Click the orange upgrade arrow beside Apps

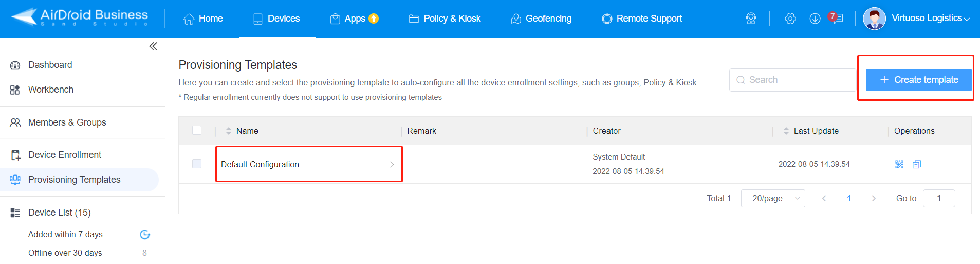point(374,19)
